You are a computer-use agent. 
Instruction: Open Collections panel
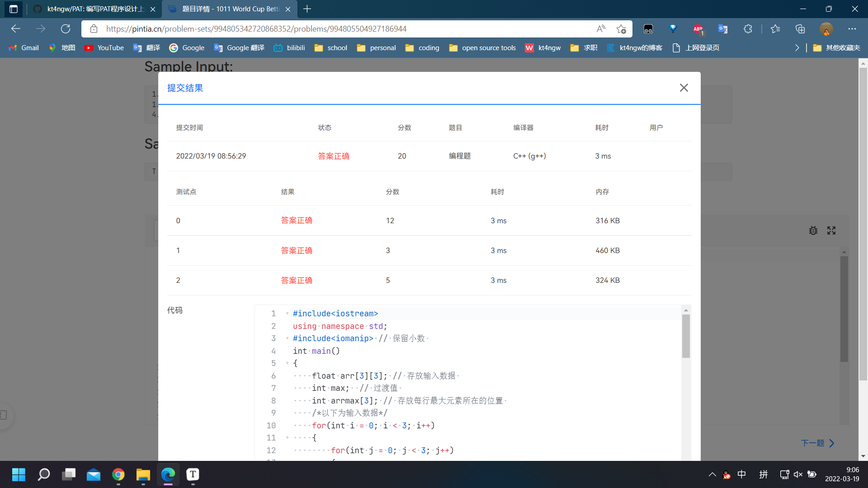tap(800, 29)
